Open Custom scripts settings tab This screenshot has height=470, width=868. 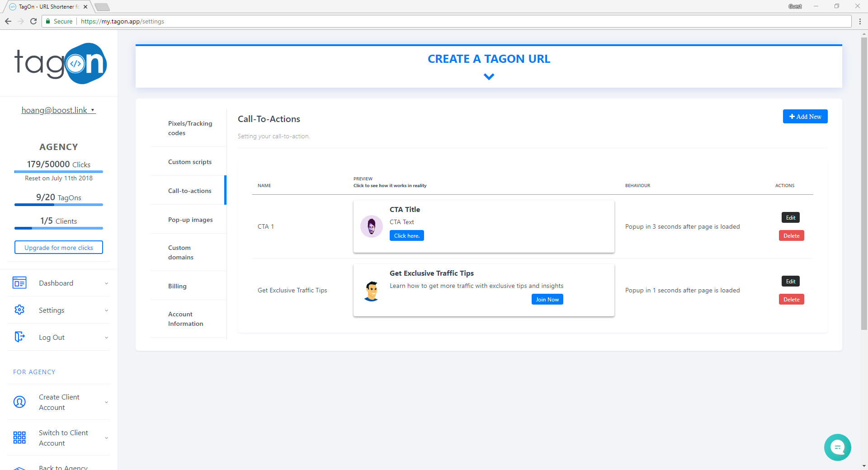coord(188,162)
